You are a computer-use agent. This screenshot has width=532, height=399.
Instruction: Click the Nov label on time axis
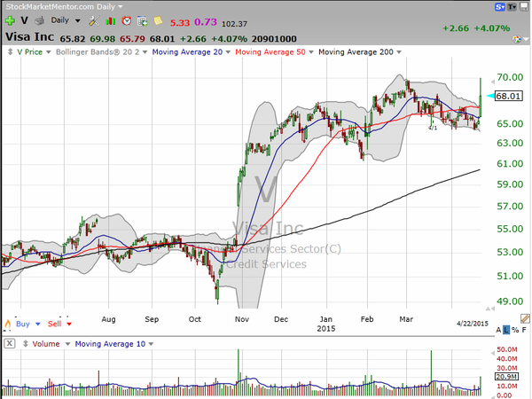point(242,319)
